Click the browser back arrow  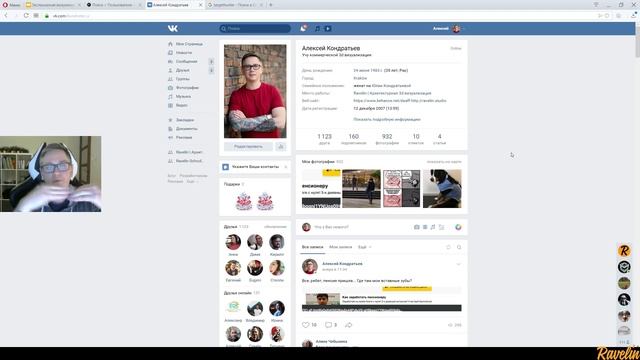pyautogui.click(x=6, y=16)
